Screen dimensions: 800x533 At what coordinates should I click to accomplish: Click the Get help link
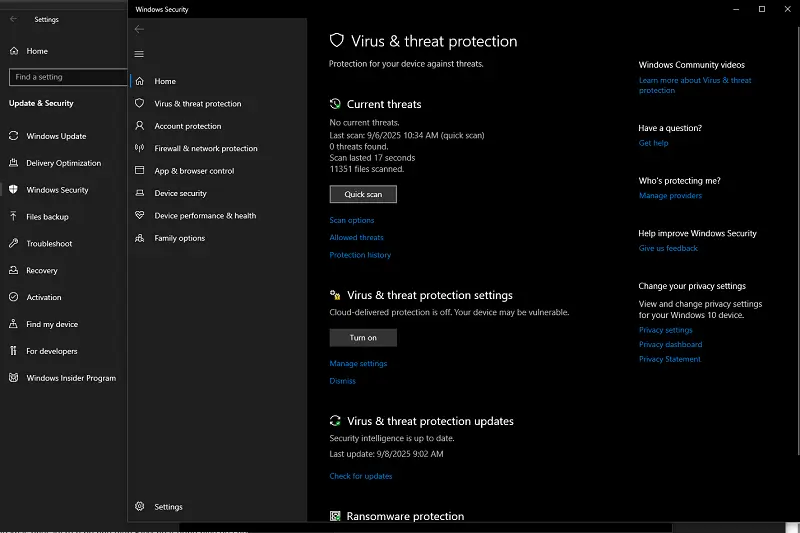(x=653, y=143)
